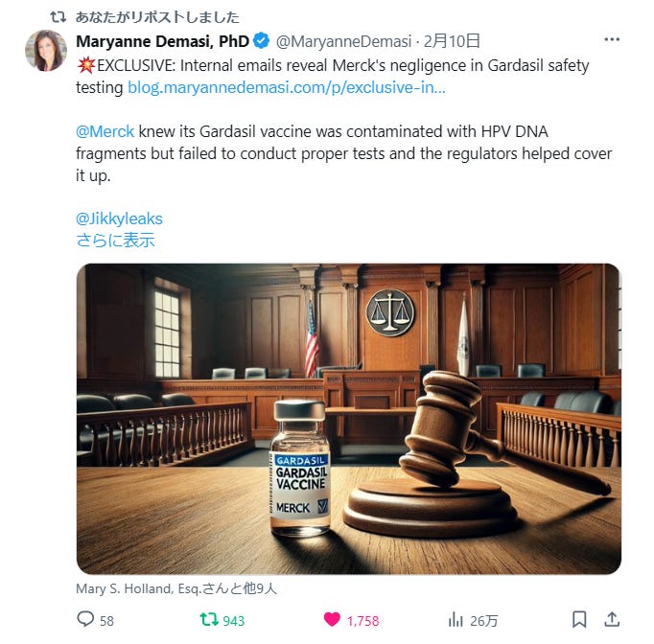Open the @MaryanneDemasi handle
The image size is (654, 644).
pos(343,41)
